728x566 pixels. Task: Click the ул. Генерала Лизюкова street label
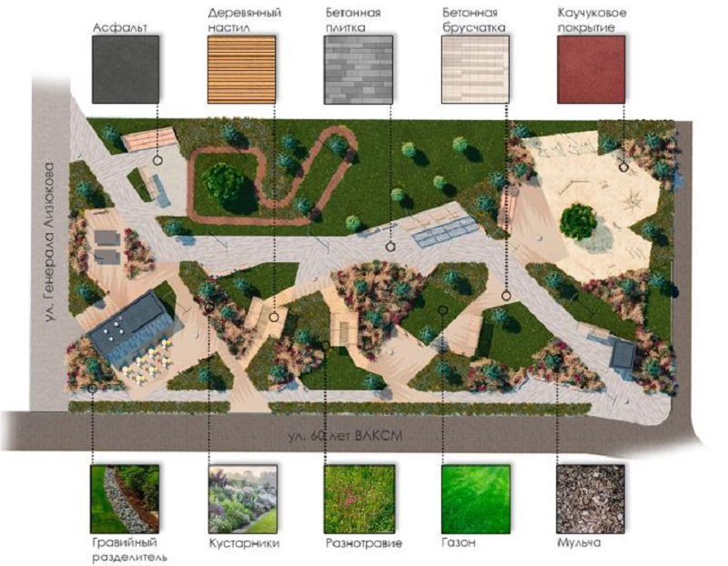(x=49, y=242)
